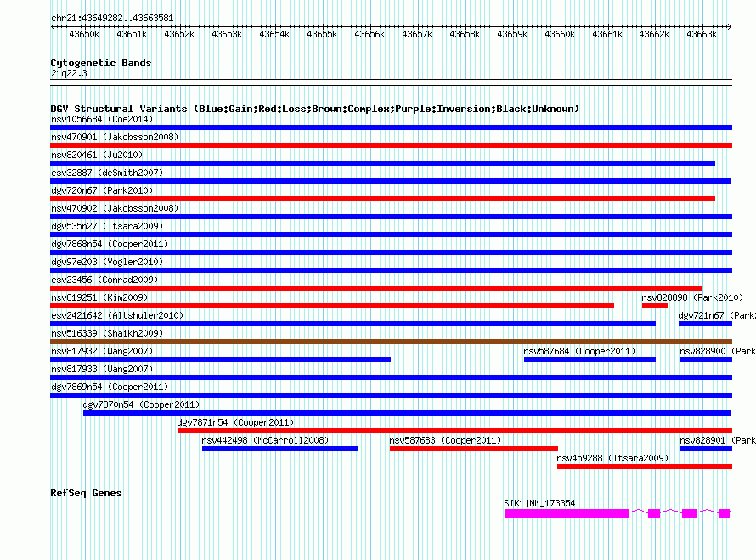Image resolution: width=756 pixels, height=560 pixels.
Task: Click the dgv721n67 variant label
Action: (717, 315)
